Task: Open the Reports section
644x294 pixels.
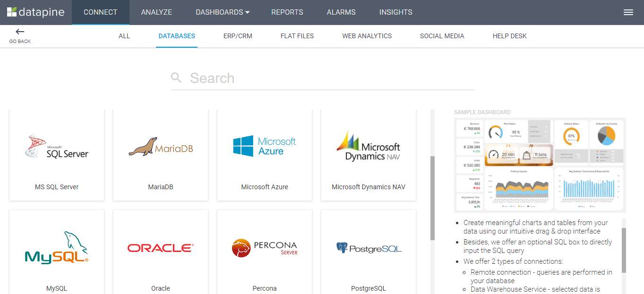Action: click(287, 12)
